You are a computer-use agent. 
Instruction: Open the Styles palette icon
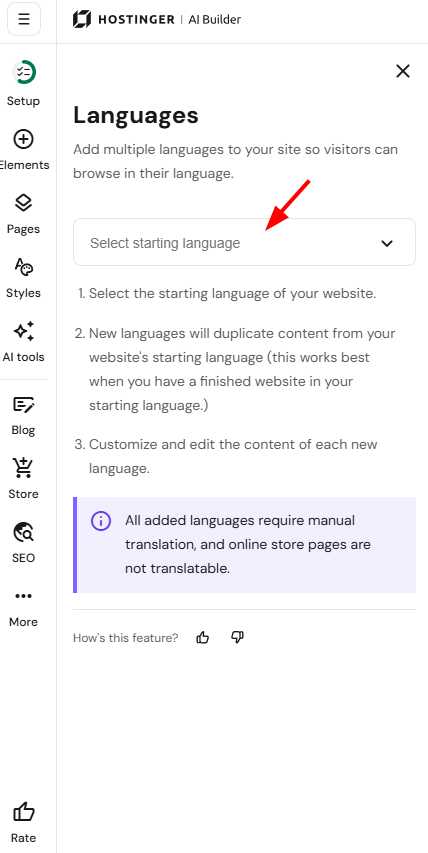[x=23, y=267]
